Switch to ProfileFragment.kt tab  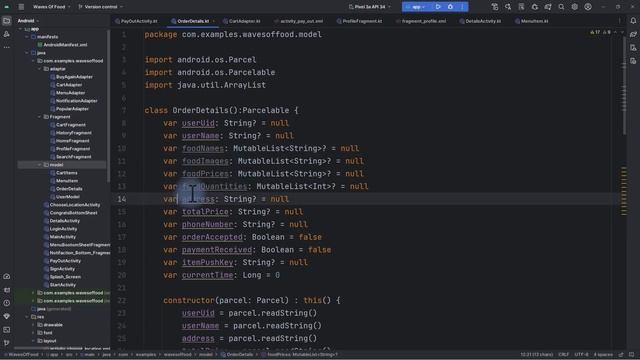click(x=360, y=21)
